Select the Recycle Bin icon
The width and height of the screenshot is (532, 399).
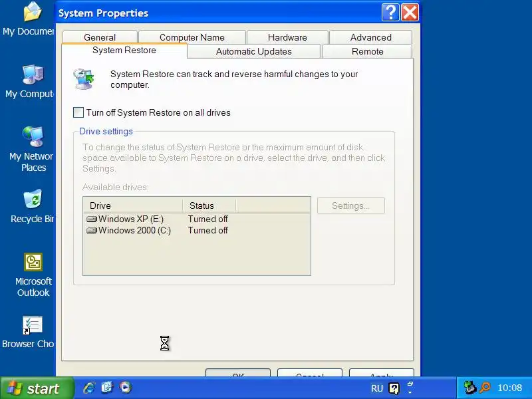click(x=33, y=199)
